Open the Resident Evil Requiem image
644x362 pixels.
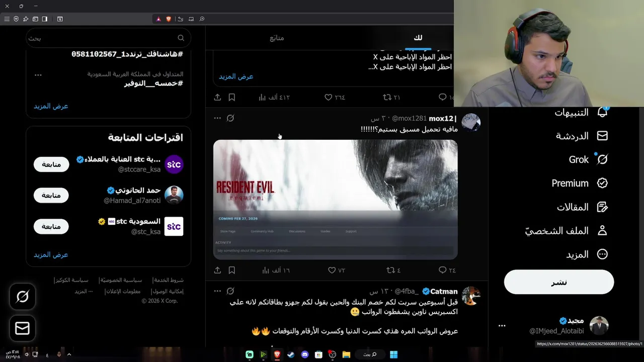pos(335,200)
